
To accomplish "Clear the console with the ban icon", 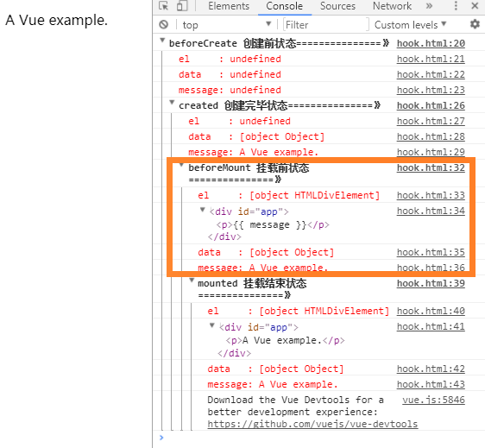I will click(x=164, y=24).
